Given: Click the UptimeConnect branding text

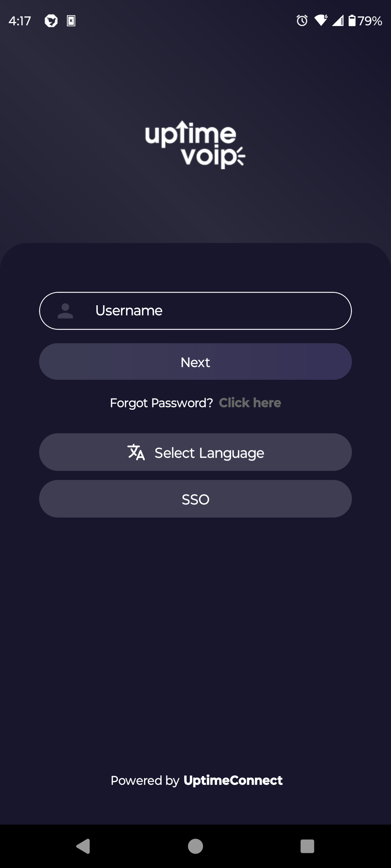Looking at the screenshot, I should (x=233, y=780).
